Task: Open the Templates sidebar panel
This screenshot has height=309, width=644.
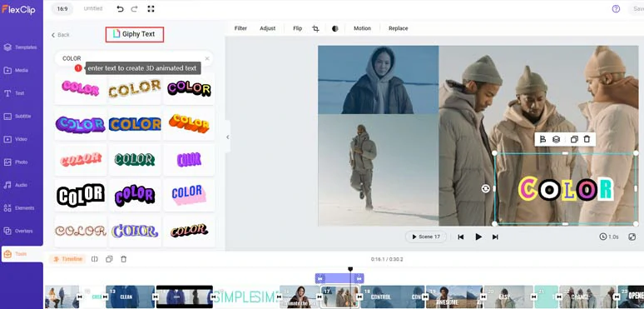Action: tap(21, 47)
